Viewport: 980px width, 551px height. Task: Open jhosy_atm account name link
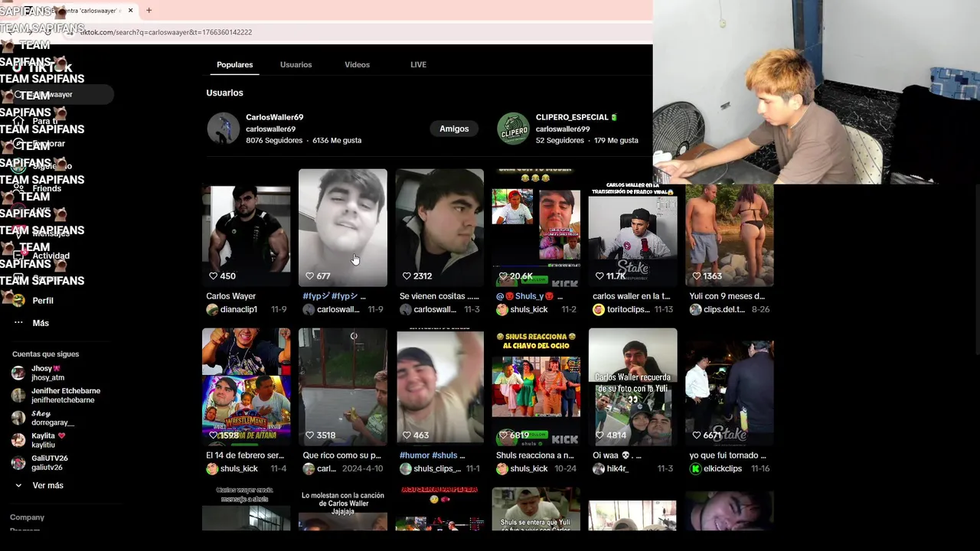point(47,377)
